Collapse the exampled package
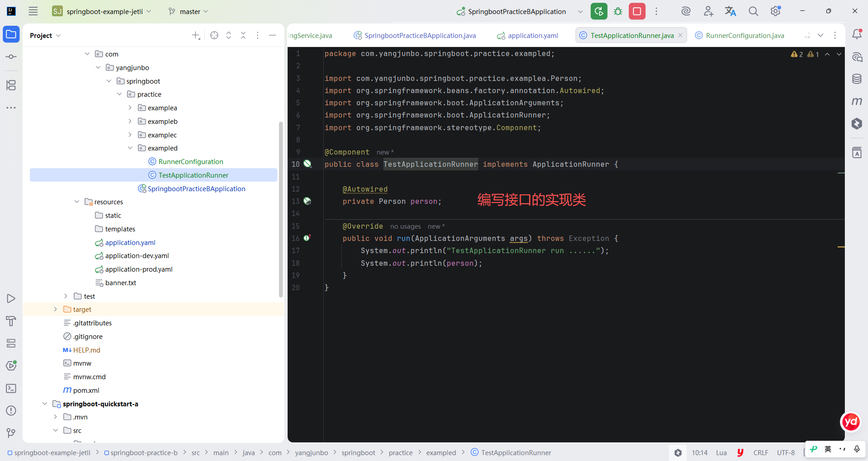 point(130,148)
